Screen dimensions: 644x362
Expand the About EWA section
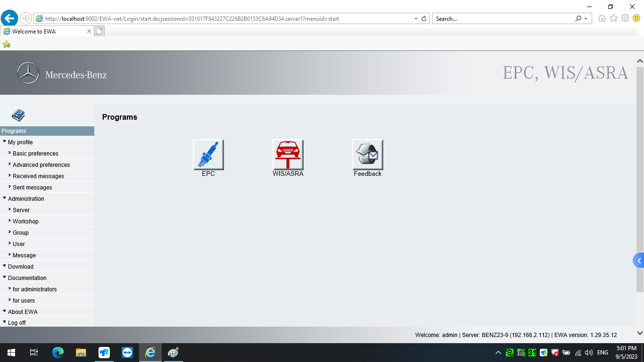point(5,312)
